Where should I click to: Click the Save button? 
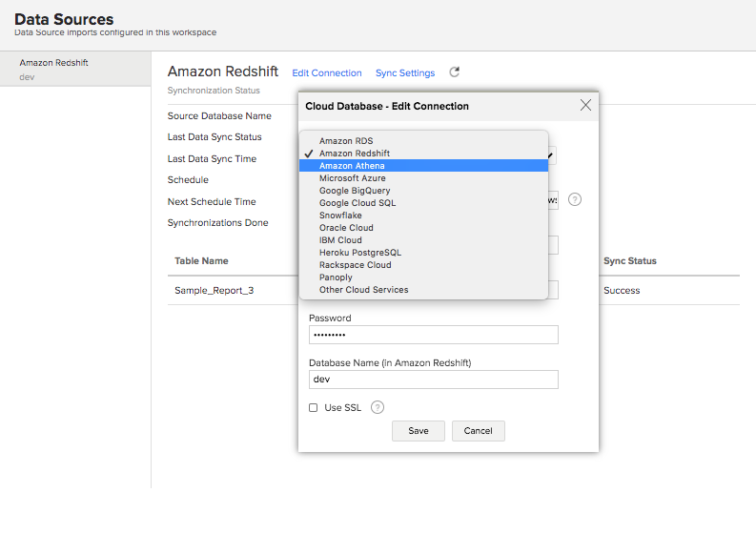click(418, 431)
